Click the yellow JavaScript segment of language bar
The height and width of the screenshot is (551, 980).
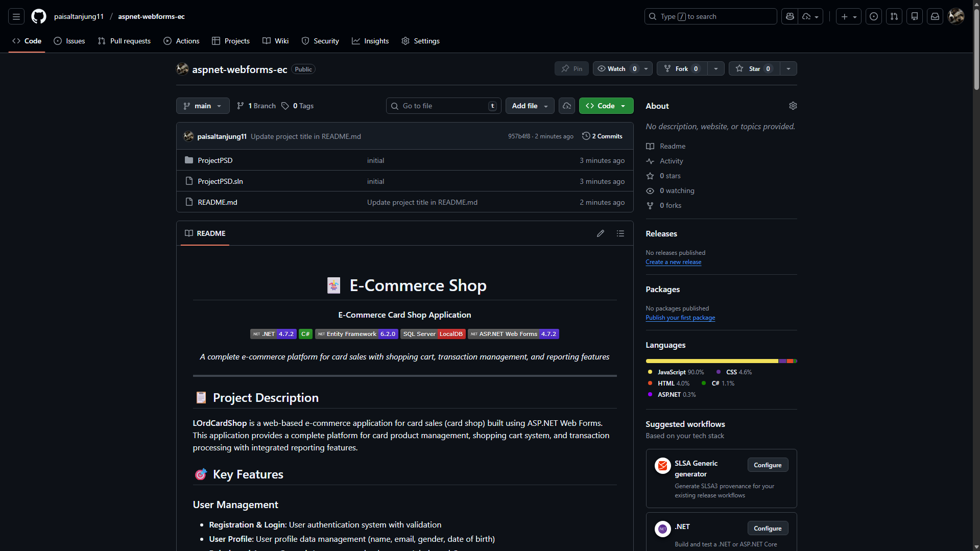pyautogui.click(x=712, y=361)
